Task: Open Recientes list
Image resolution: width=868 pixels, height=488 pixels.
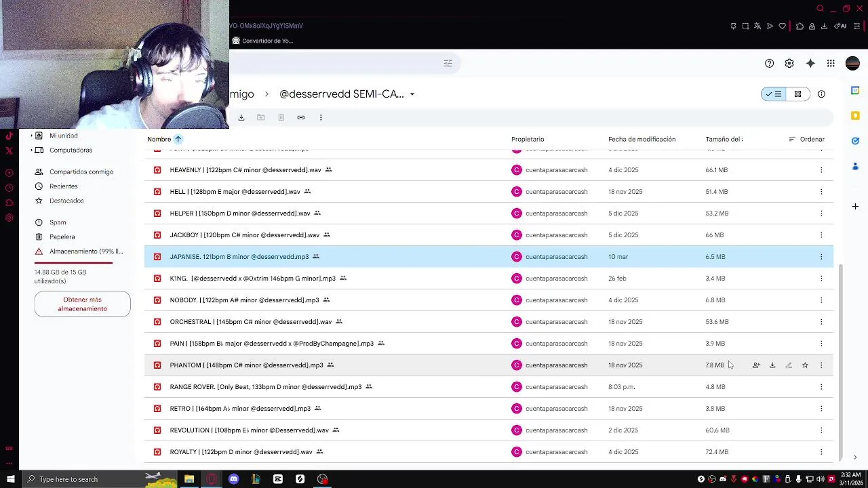Action: click(x=64, y=186)
